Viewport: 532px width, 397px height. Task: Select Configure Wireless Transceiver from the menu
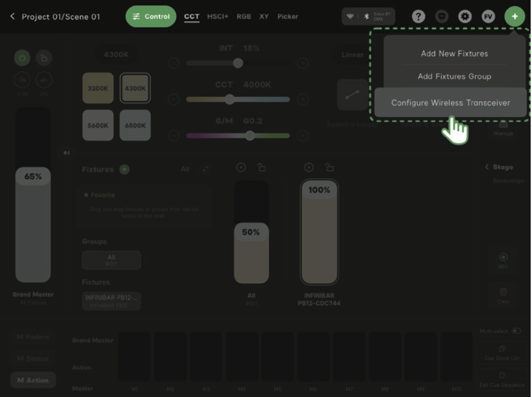(x=451, y=102)
